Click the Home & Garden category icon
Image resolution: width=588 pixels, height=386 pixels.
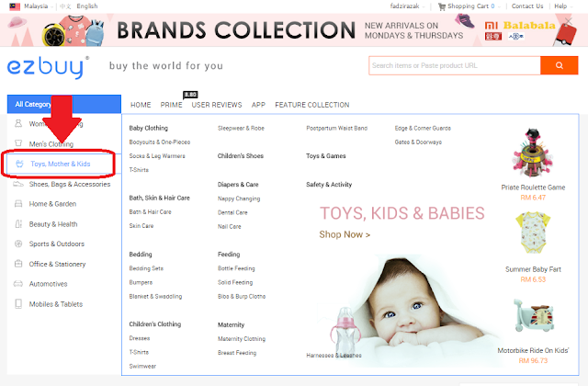[18, 204]
